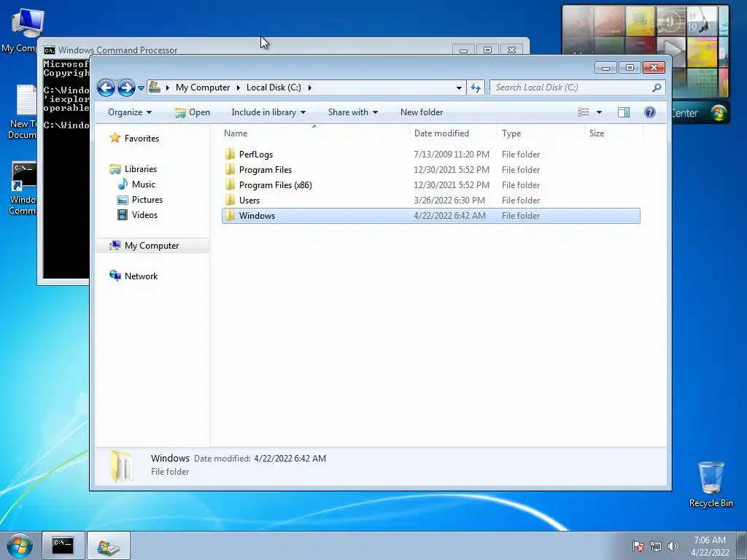Open Libraries in navigation pane
The height and width of the screenshot is (560, 747).
[x=141, y=169]
